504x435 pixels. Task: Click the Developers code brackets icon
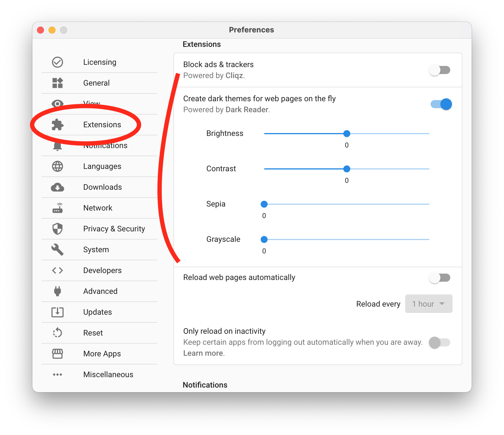[58, 270]
